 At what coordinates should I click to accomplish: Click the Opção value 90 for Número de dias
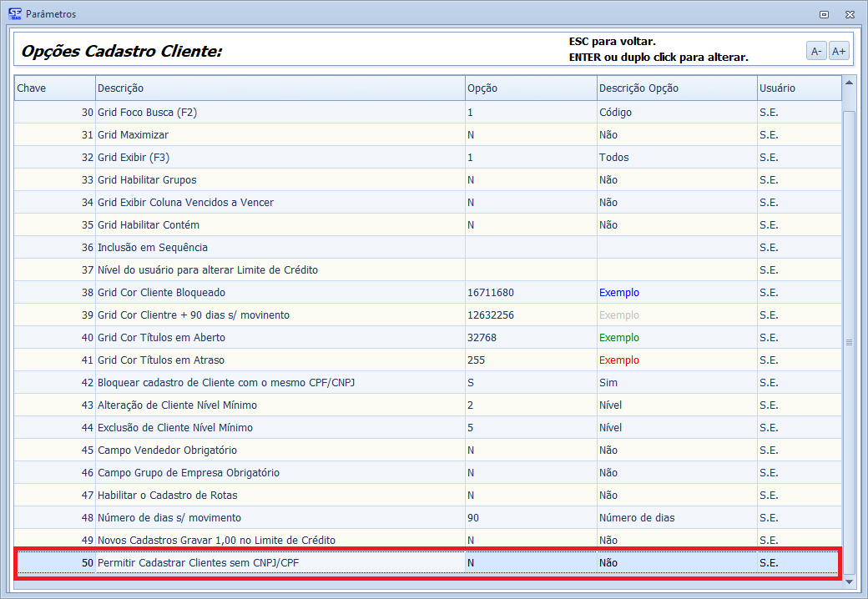point(473,518)
